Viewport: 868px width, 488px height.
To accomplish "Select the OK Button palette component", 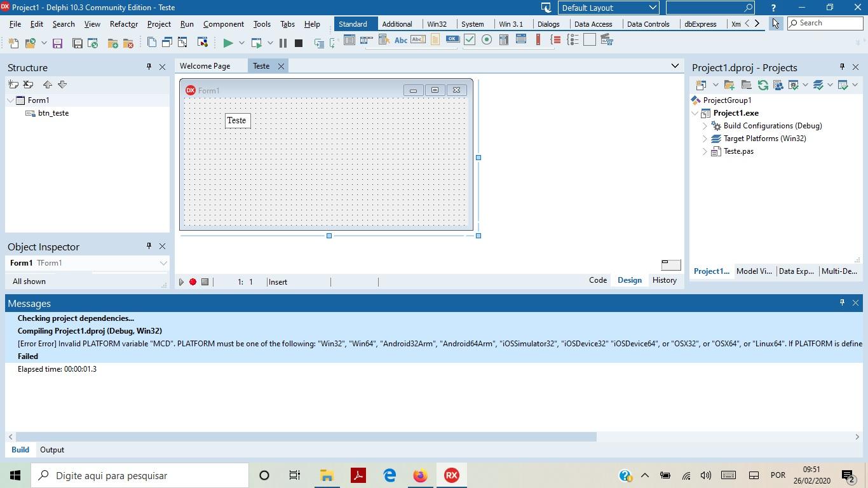I will click(x=452, y=40).
